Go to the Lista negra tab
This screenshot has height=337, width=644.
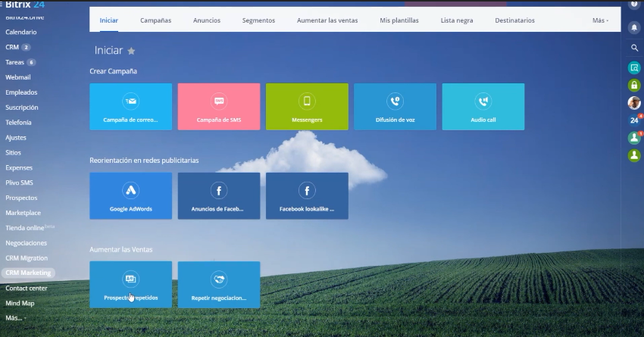(457, 20)
